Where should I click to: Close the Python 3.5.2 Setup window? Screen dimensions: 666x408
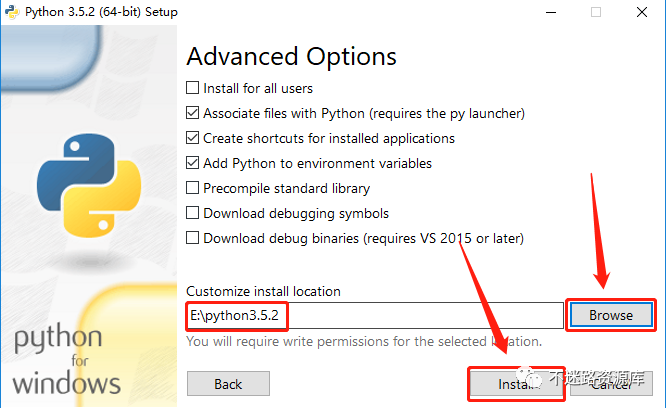tap(642, 12)
